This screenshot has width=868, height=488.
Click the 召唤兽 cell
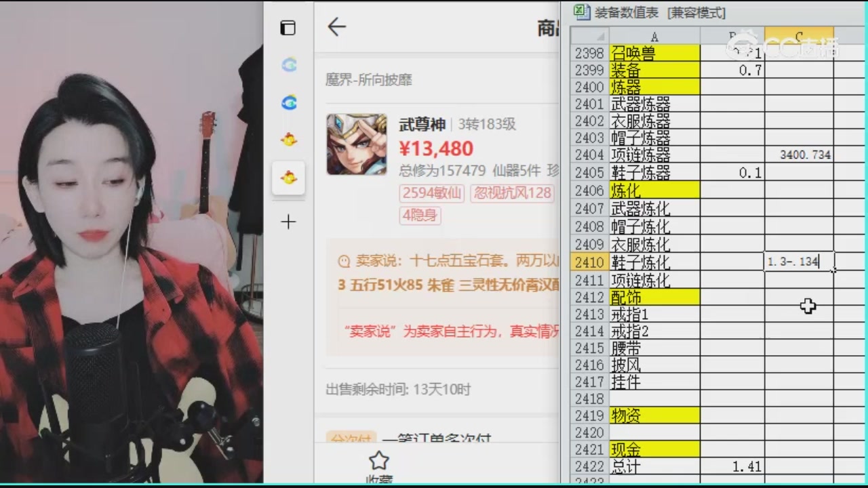click(654, 53)
